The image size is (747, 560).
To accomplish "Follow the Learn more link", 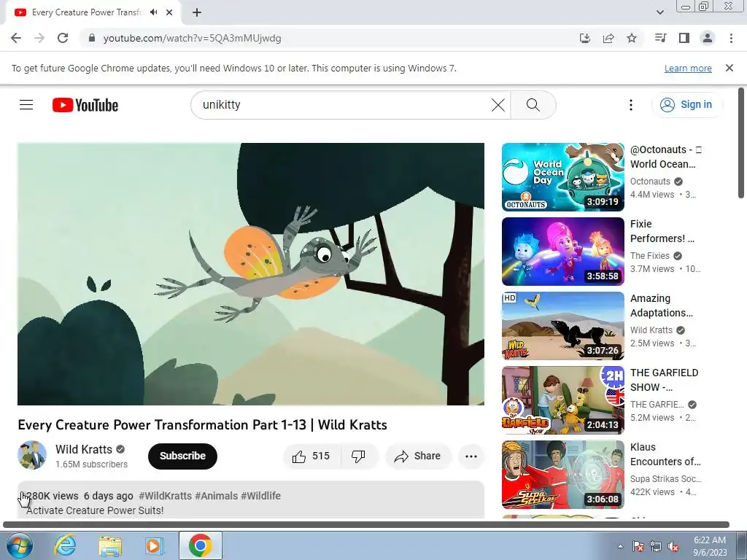I will [x=688, y=68].
